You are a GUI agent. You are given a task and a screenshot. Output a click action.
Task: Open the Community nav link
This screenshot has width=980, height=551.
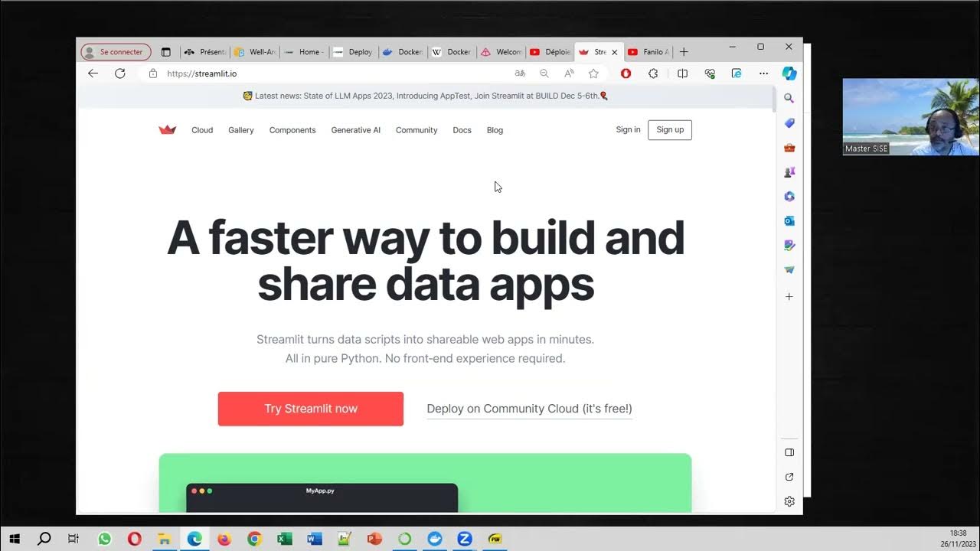pos(416,130)
